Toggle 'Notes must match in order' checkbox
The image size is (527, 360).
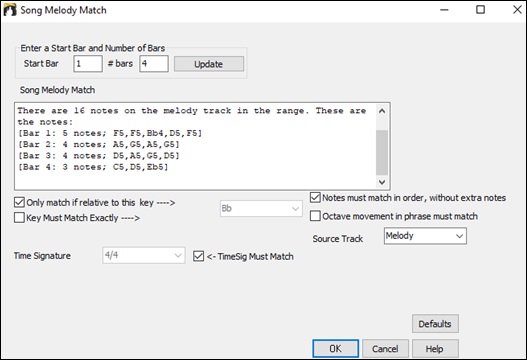[x=315, y=198]
